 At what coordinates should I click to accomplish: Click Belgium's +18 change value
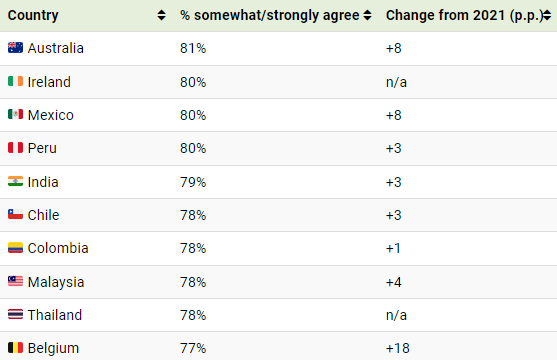(x=398, y=348)
